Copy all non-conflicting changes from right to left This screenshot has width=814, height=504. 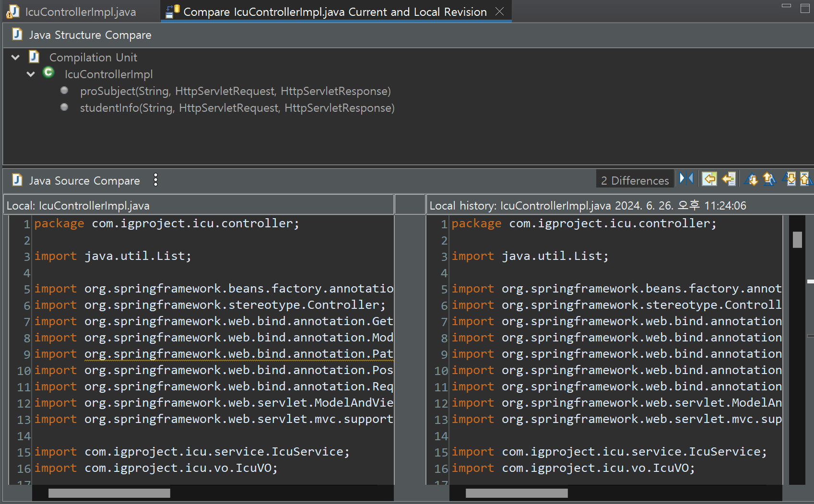pyautogui.click(x=709, y=179)
